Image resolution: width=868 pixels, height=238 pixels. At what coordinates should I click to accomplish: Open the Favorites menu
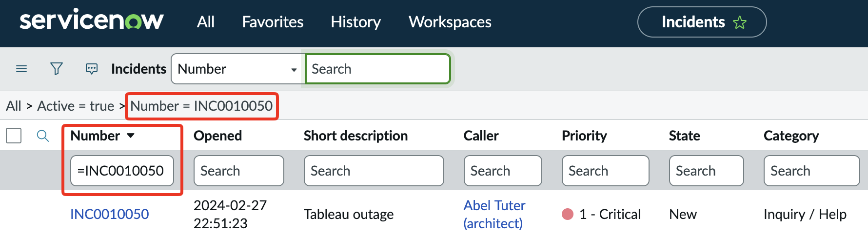pos(273,22)
